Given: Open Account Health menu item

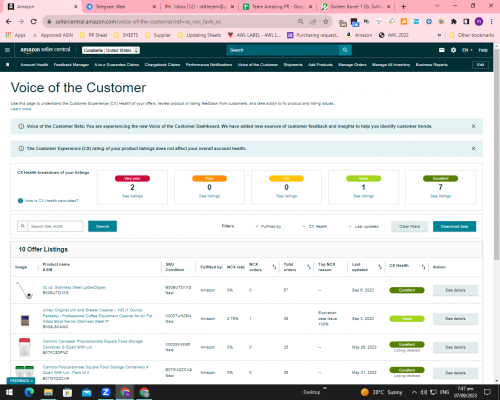Looking at the screenshot, I should [x=34, y=65].
